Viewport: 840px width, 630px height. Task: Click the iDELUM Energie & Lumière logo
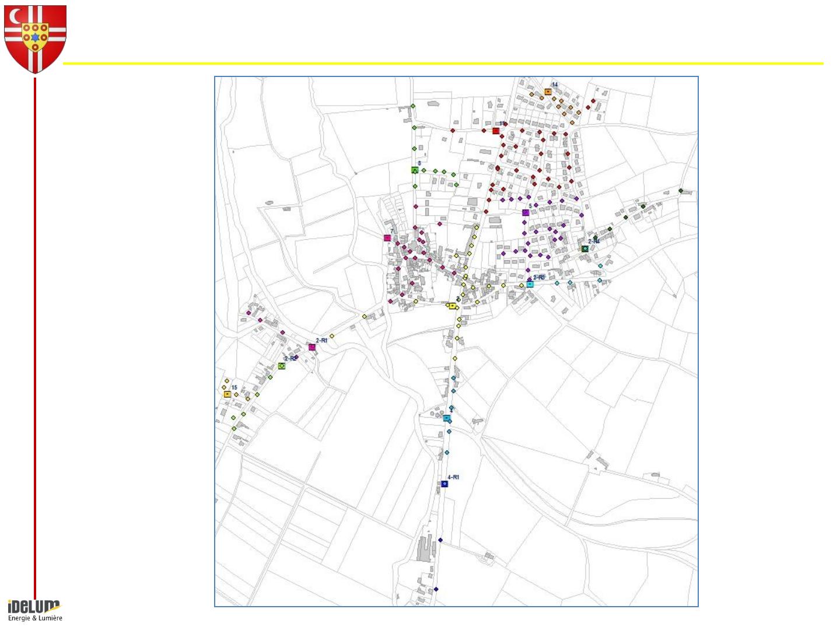click(35, 610)
